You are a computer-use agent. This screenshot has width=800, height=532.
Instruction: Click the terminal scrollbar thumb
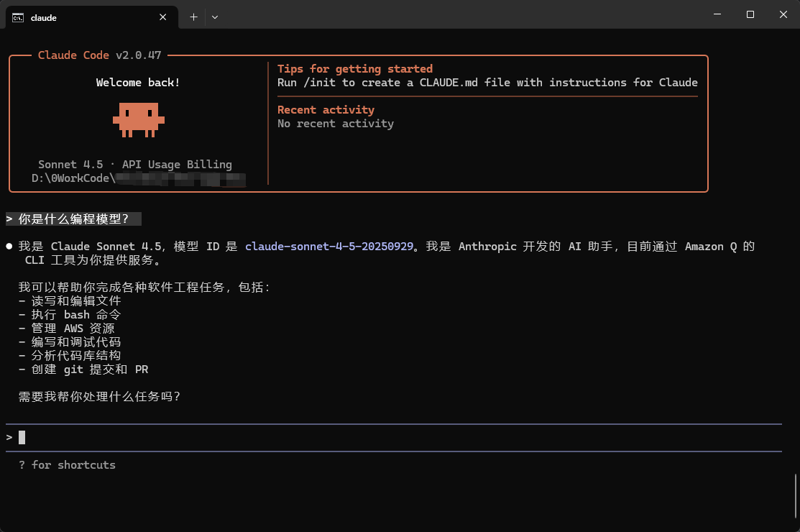coord(795,497)
